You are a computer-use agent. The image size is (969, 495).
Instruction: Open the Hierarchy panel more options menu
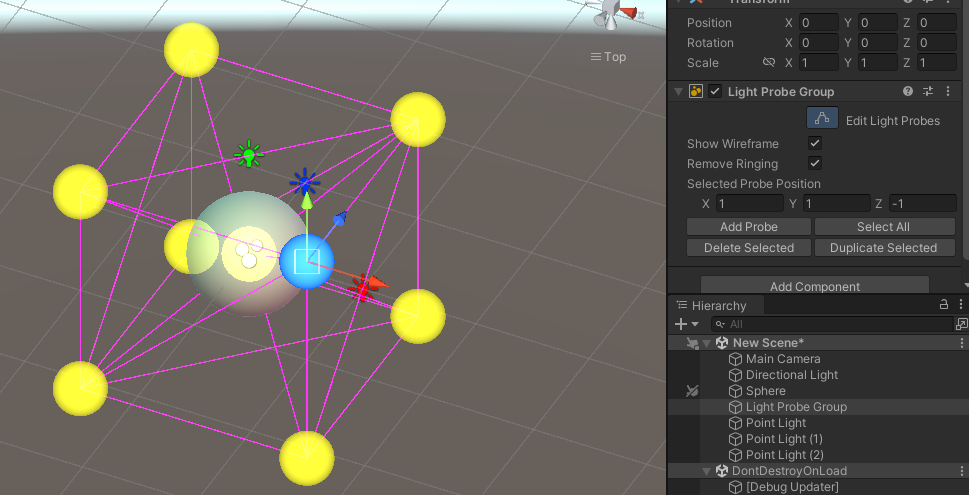tap(961, 305)
